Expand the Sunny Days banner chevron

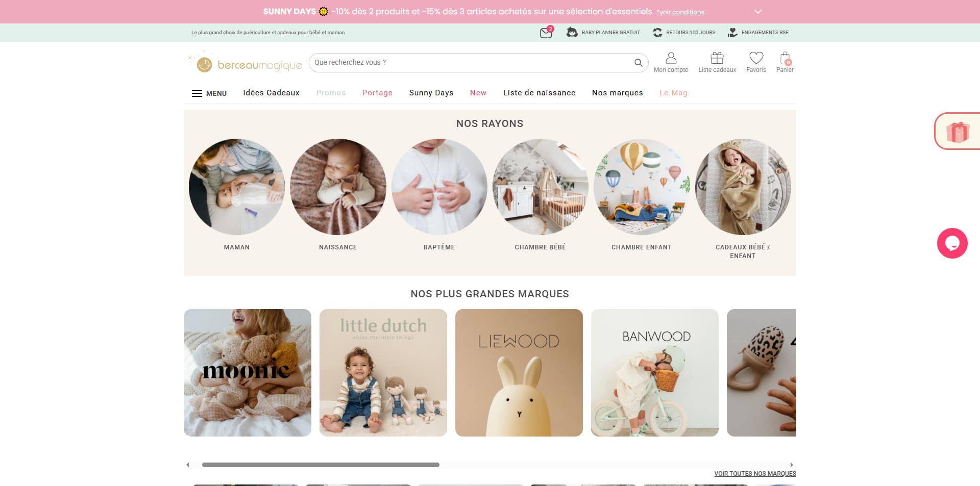758,12
